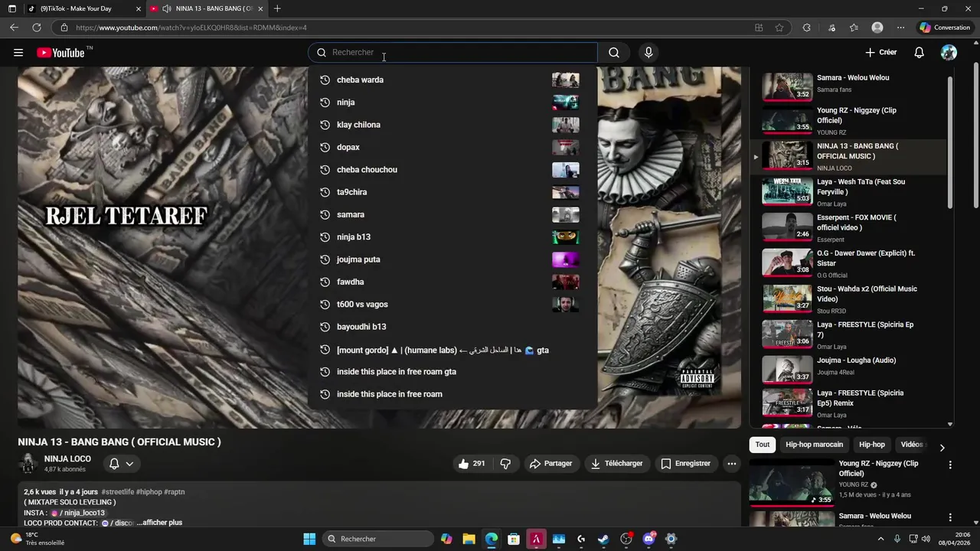This screenshot has height=551, width=980.
Task: Start voice search with microphone icon
Action: click(x=648, y=53)
